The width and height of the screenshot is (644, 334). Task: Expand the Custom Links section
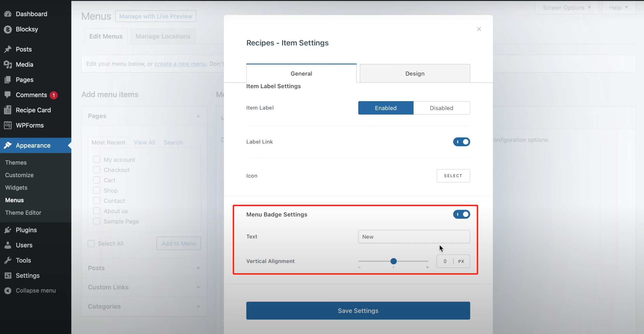(x=198, y=287)
